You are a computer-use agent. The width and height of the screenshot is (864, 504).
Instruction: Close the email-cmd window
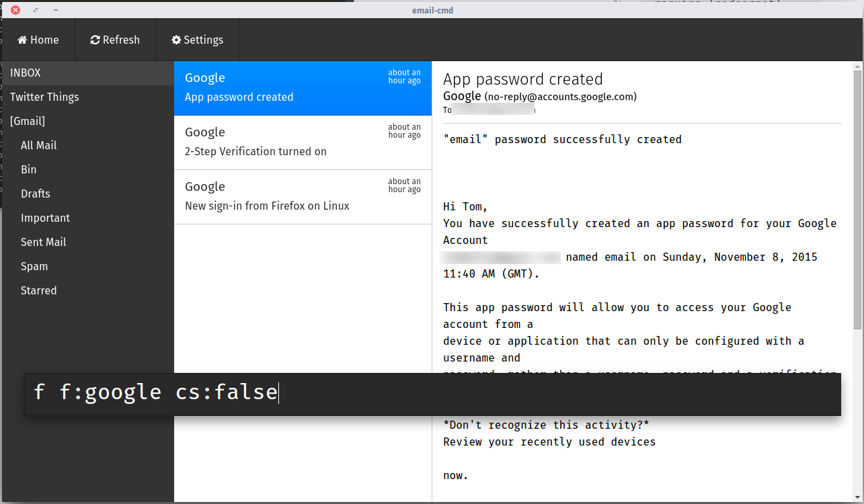point(15,10)
